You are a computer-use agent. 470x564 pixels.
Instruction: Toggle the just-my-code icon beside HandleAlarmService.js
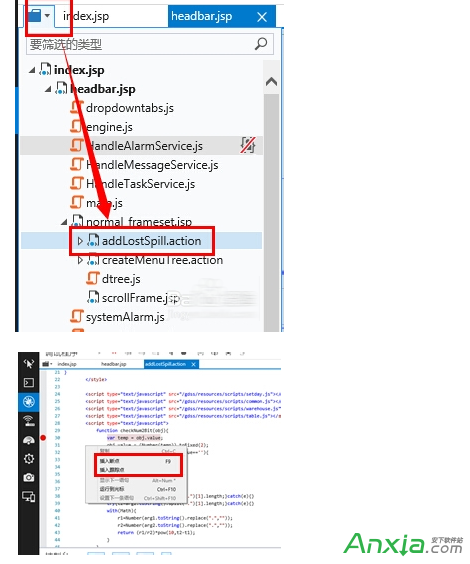pyautogui.click(x=248, y=145)
